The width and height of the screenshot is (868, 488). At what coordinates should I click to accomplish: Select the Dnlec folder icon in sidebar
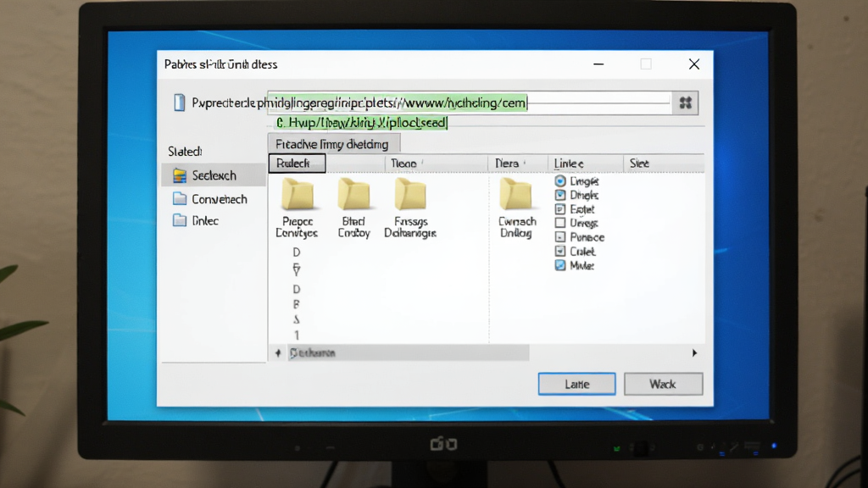[x=180, y=220]
